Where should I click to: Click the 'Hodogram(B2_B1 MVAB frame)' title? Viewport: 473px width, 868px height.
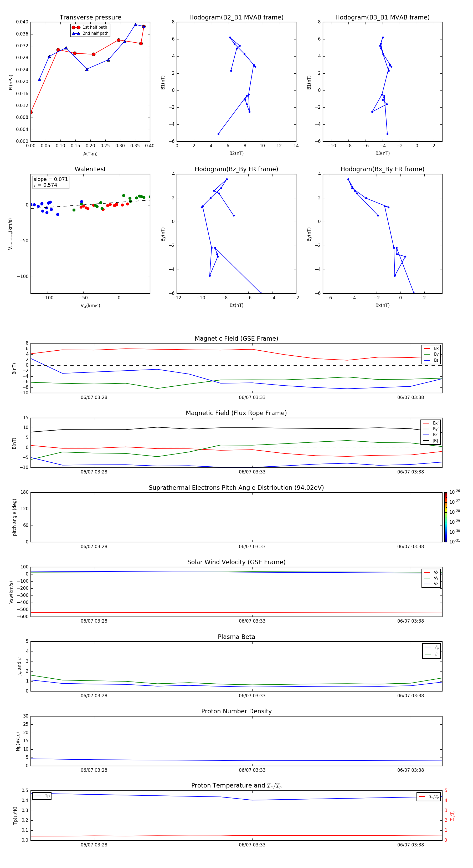click(236, 18)
